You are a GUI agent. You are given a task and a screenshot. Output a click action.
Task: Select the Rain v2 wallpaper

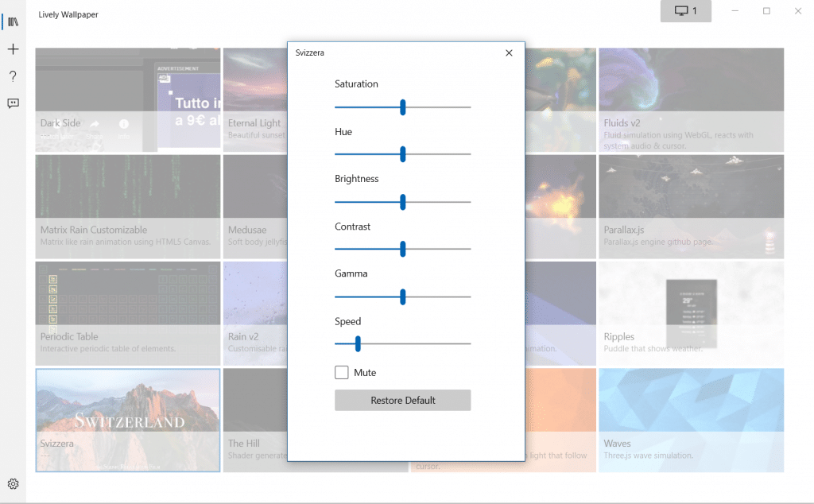point(255,313)
